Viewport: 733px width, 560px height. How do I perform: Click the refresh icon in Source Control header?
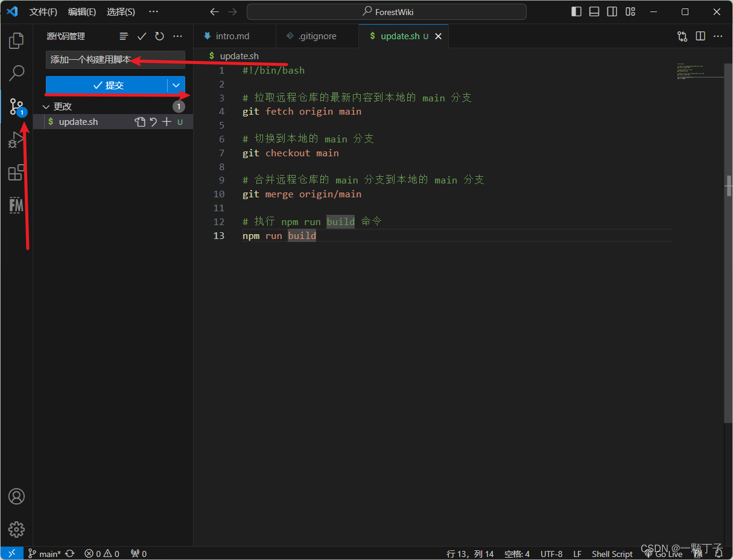tap(159, 36)
